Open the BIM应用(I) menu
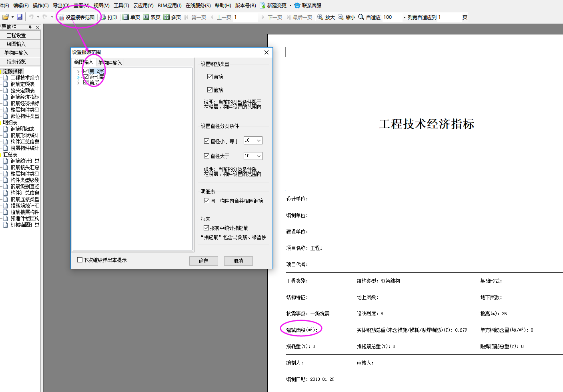 (x=170, y=5)
